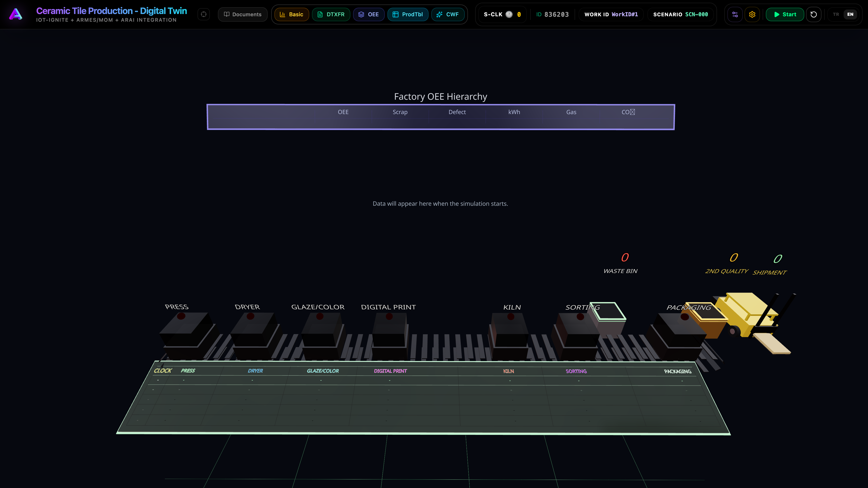This screenshot has height=488, width=868.
Task: Click the PRESS column on floor table
Action: point(188,371)
